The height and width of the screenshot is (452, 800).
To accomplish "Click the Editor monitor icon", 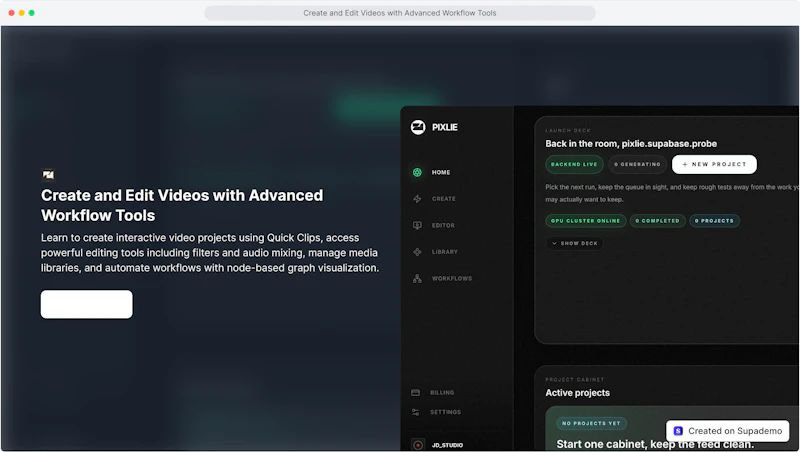I will pyautogui.click(x=417, y=225).
